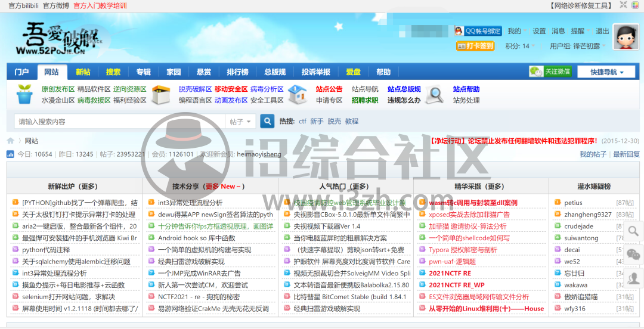The width and height of the screenshot is (644, 329).
Task: Open the 站点公告 link
Action: point(329,89)
